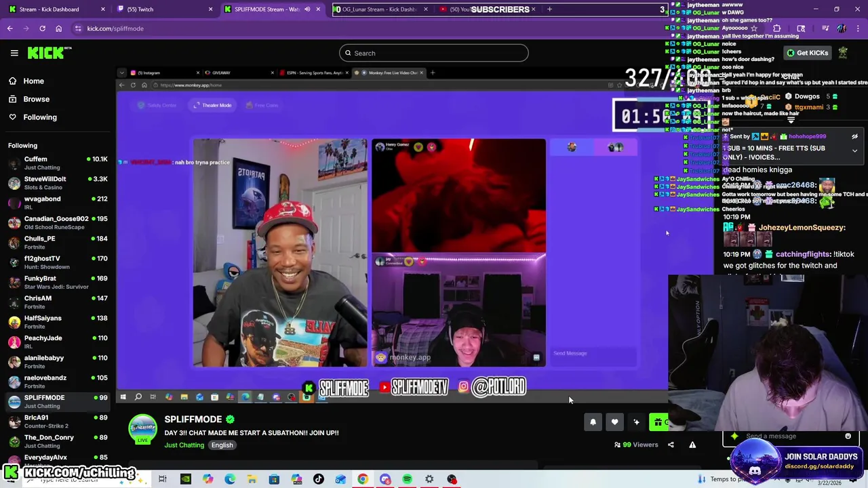
Task: Open Task View on Windows taskbar
Action: pos(163,480)
